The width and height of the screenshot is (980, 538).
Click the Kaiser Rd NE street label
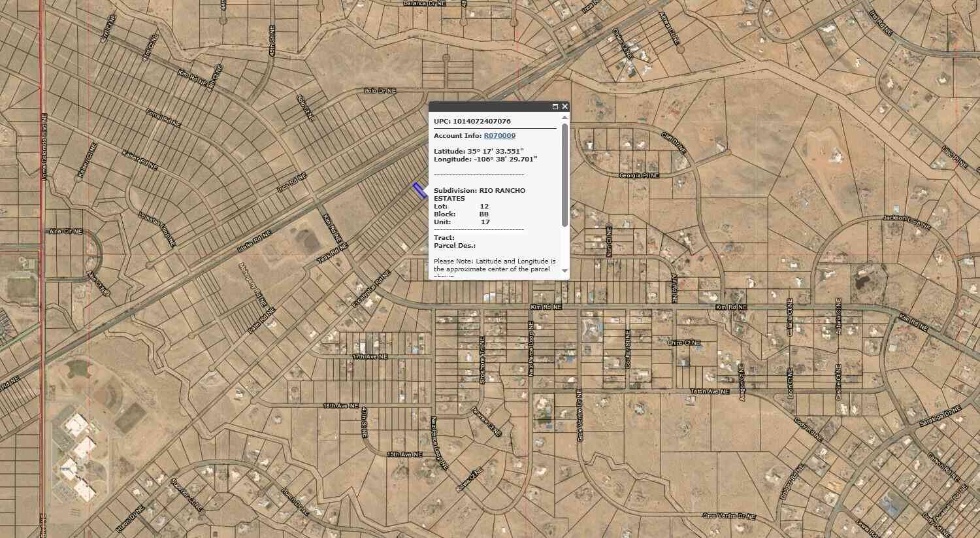click(140, 160)
